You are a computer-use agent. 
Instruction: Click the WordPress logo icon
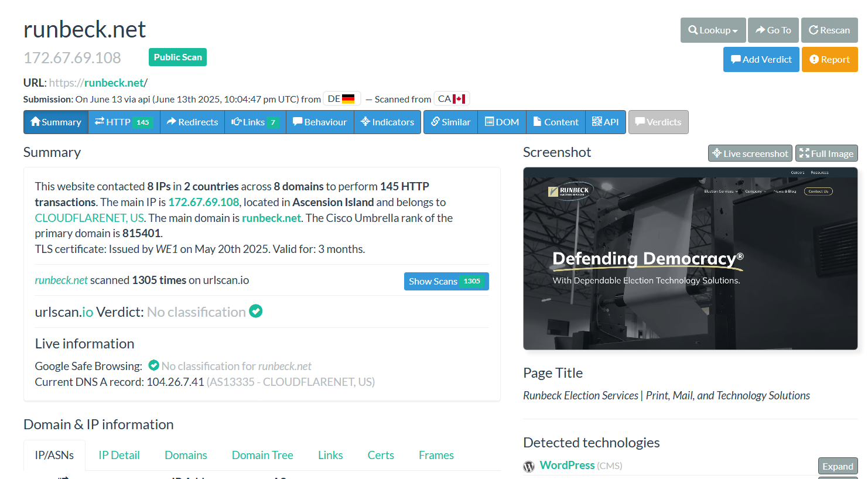click(x=529, y=467)
